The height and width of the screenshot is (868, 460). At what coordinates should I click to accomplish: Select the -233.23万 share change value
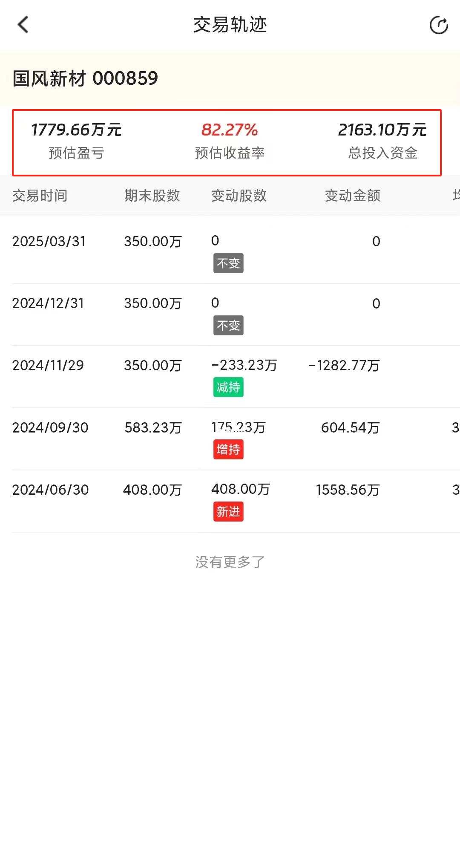coord(244,365)
